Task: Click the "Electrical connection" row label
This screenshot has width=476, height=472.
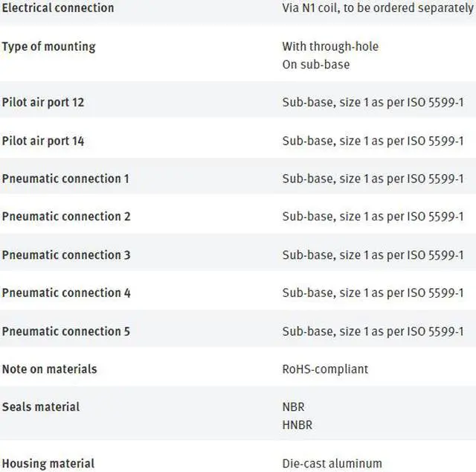Action: pyautogui.click(x=58, y=8)
